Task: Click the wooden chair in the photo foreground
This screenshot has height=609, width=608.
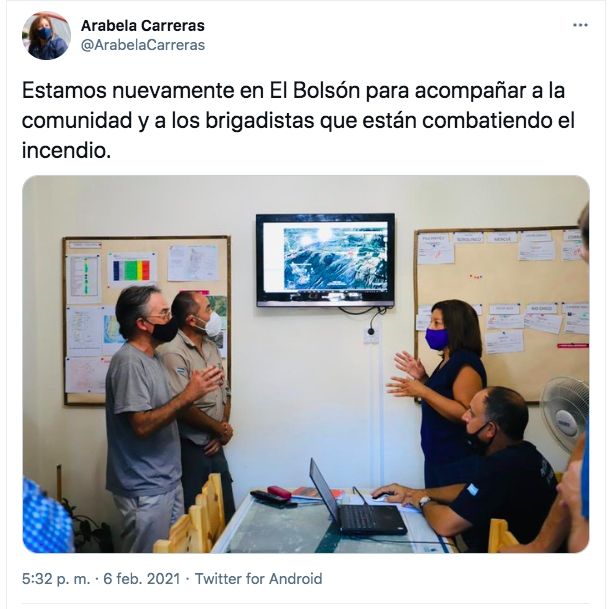Action: pos(190,515)
